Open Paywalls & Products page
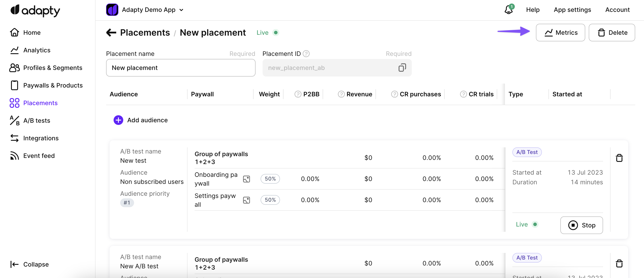The height and width of the screenshot is (278, 644). [53, 85]
